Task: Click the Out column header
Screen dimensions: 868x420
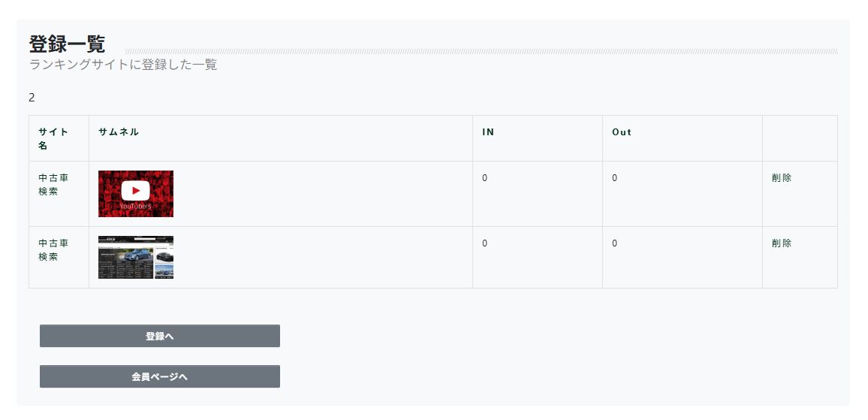Action: click(622, 132)
